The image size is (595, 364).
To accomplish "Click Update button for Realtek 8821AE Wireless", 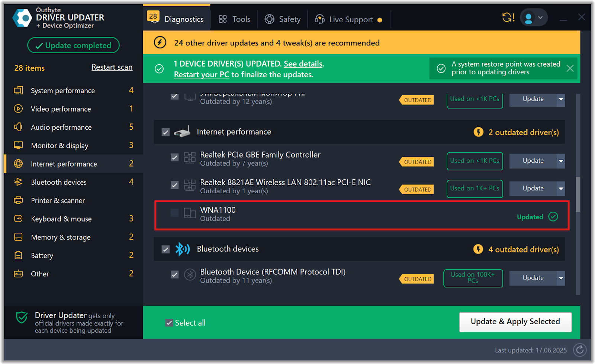I will tap(533, 189).
